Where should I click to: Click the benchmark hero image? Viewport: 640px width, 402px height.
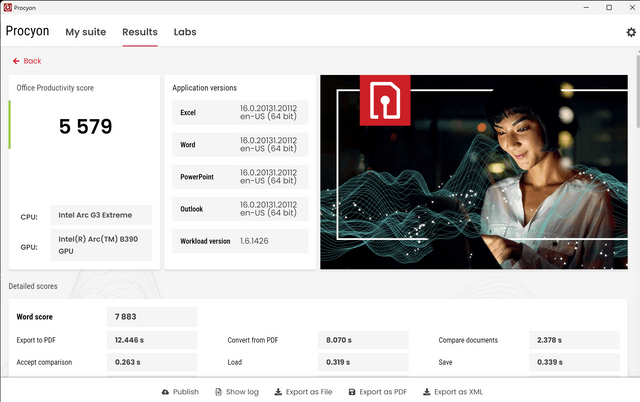(474, 172)
